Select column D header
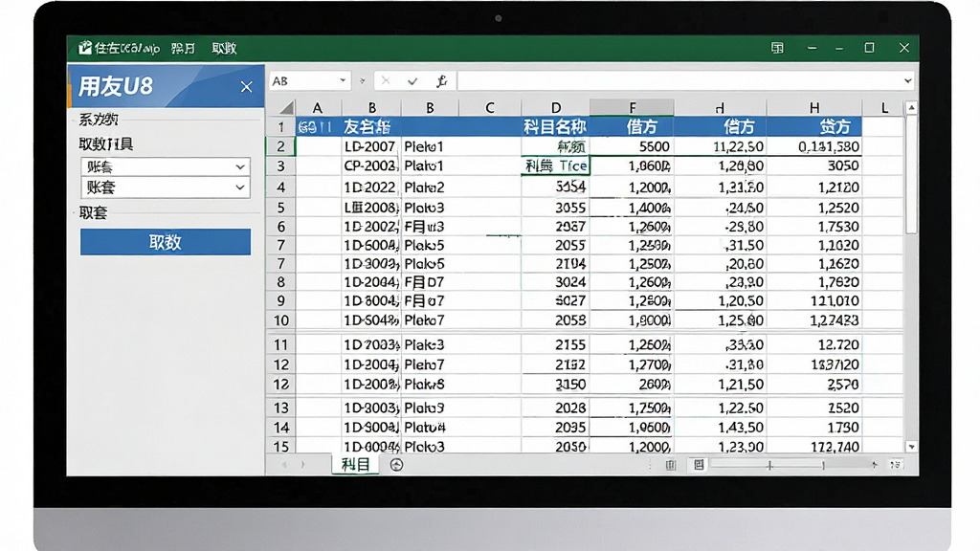980x551 pixels. click(x=556, y=108)
